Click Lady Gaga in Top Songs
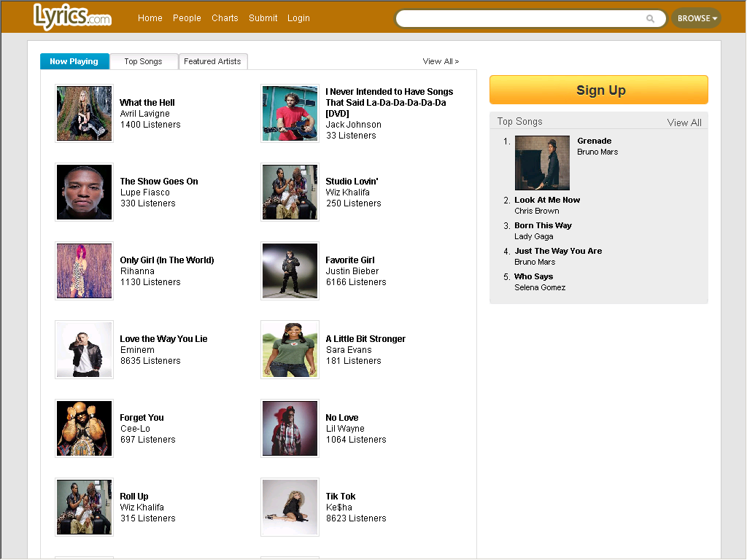This screenshot has height=560, width=747. 533,237
